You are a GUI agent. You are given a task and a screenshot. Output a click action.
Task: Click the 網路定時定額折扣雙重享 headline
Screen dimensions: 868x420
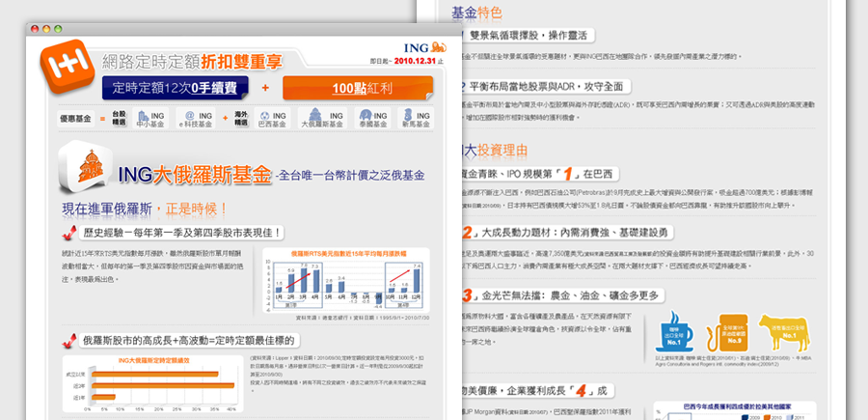click(x=192, y=62)
